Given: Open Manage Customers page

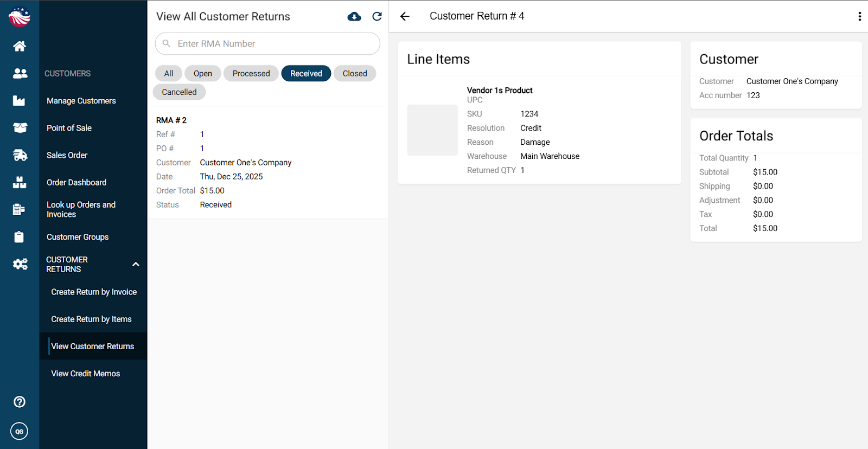Looking at the screenshot, I should click(x=81, y=101).
